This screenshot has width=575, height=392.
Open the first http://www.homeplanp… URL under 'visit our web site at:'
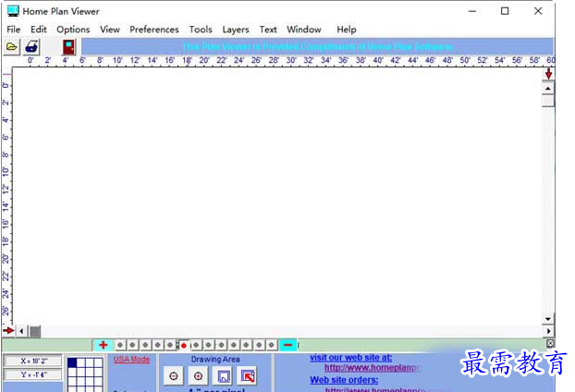(x=371, y=367)
